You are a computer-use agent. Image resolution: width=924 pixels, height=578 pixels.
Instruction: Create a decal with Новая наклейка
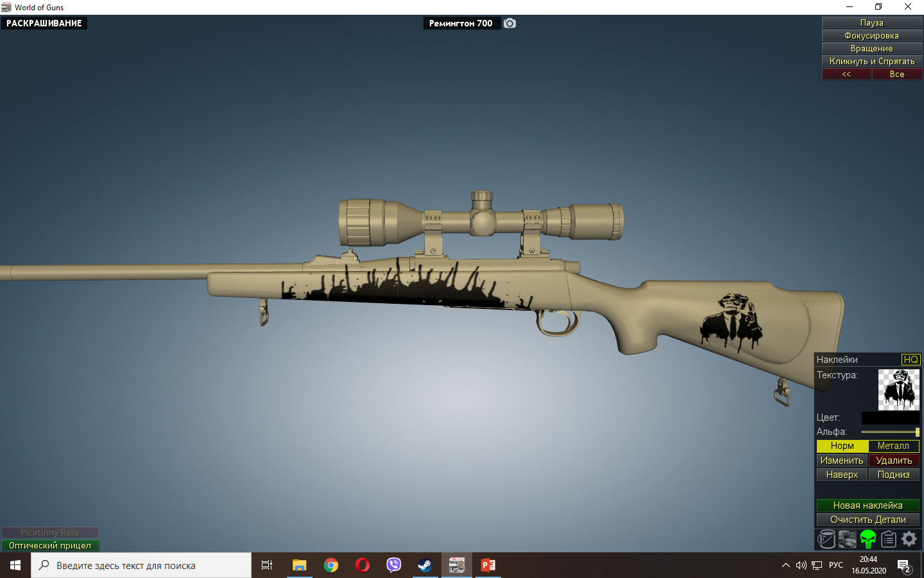point(868,505)
